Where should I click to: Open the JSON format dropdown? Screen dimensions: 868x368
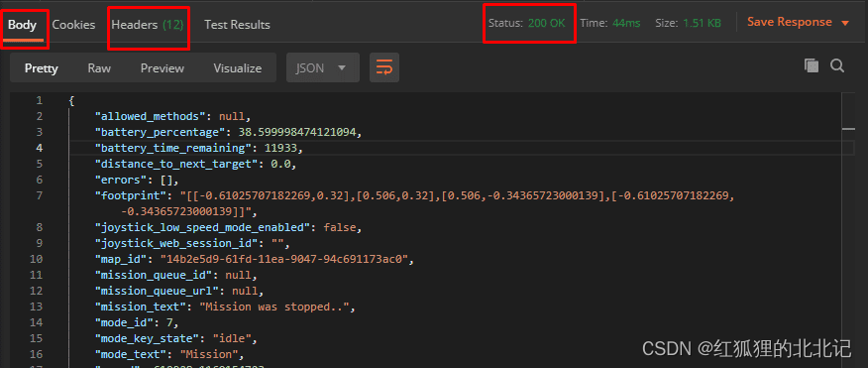coord(323,67)
